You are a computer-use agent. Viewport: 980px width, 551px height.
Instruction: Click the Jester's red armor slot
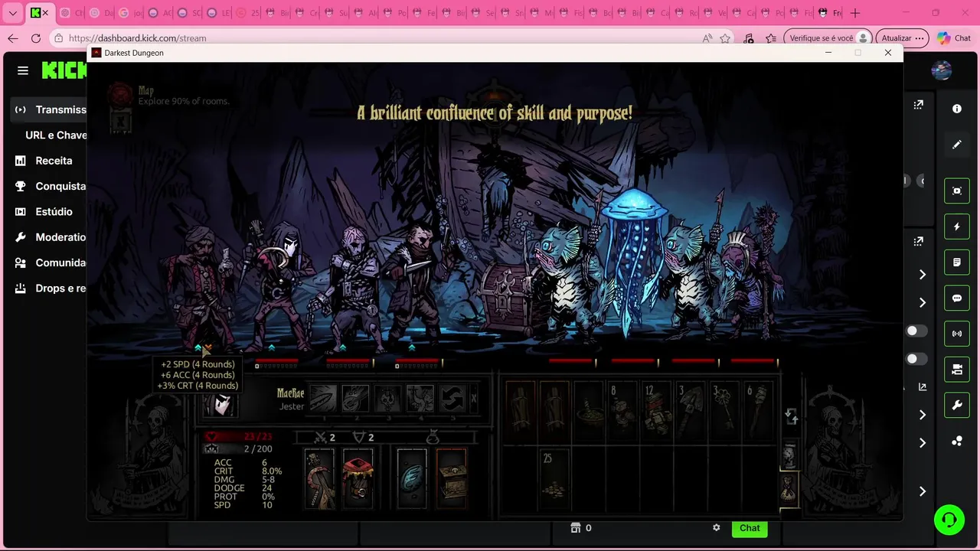click(358, 478)
